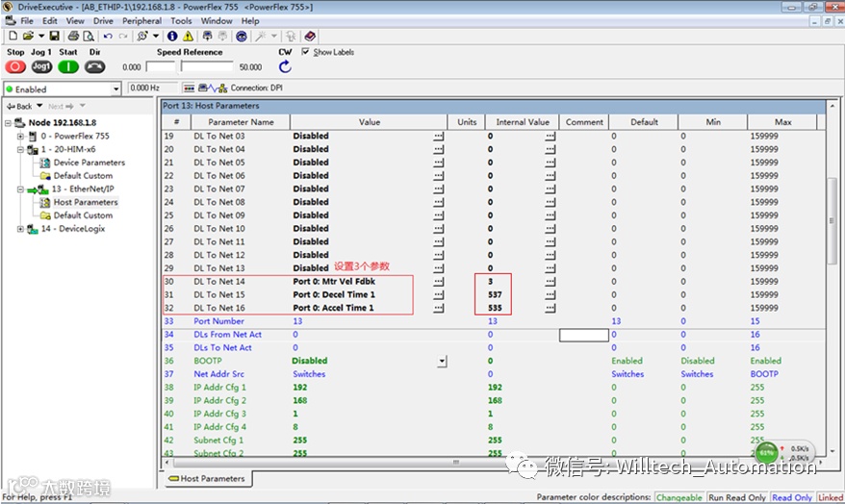Click the Dir direction button

95,66
